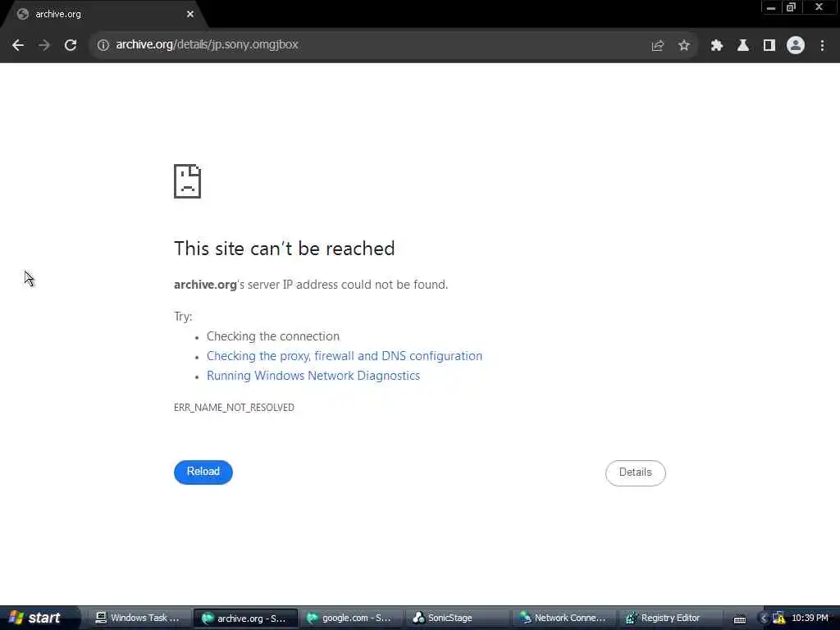Screen dimensions: 840x630
Task: Reload the page with the refresh icon
Action: point(71,46)
